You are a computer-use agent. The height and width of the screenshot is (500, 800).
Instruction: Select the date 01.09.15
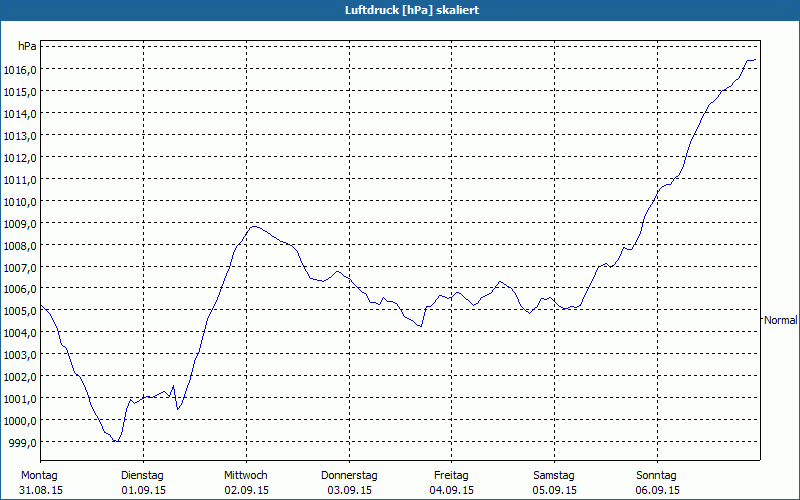[x=143, y=490]
